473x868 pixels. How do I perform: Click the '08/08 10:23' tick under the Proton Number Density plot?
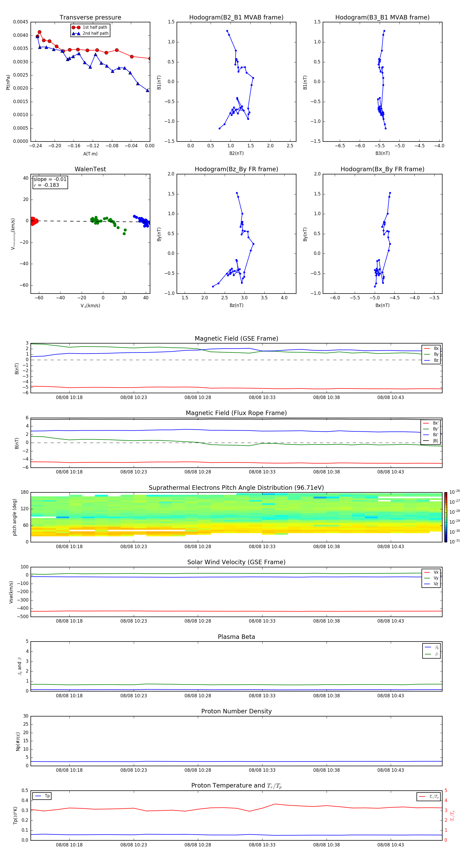[134, 770]
